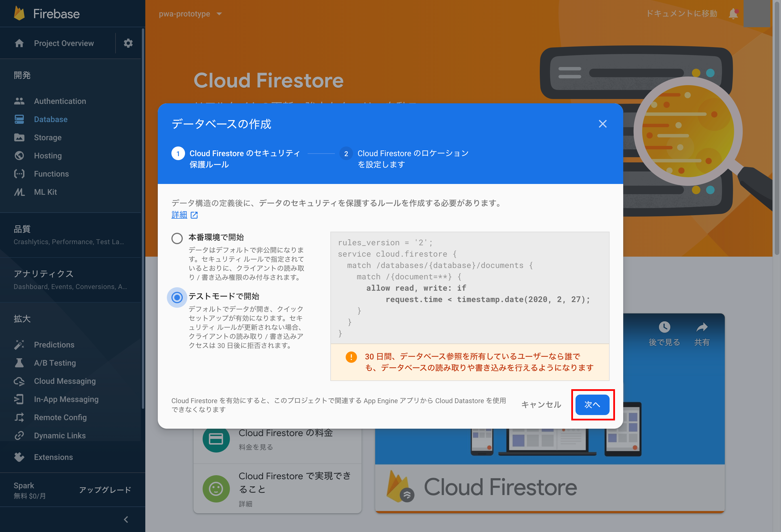Open the 詳細 security rules link
This screenshot has height=532, width=781.
[179, 214]
